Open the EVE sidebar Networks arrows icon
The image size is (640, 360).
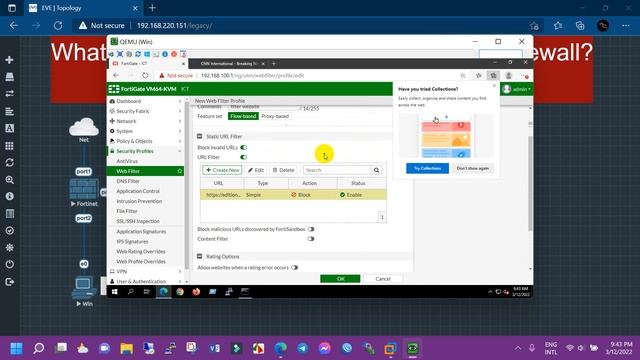[x=9, y=94]
